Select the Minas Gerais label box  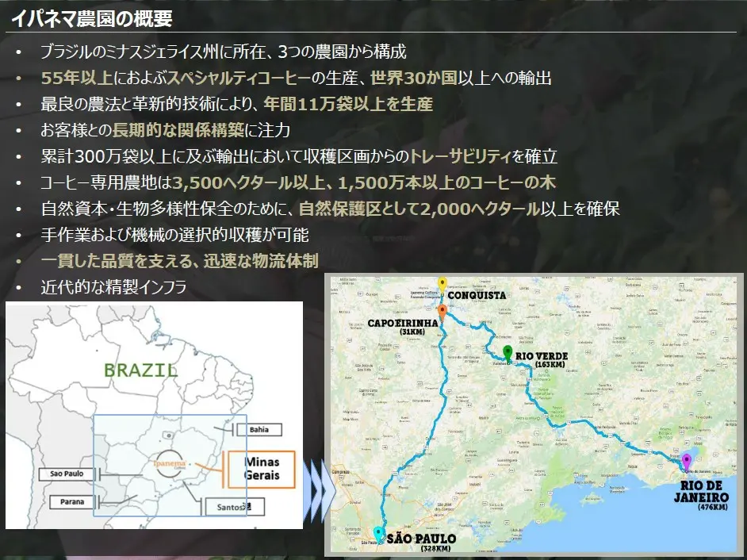[262, 470]
